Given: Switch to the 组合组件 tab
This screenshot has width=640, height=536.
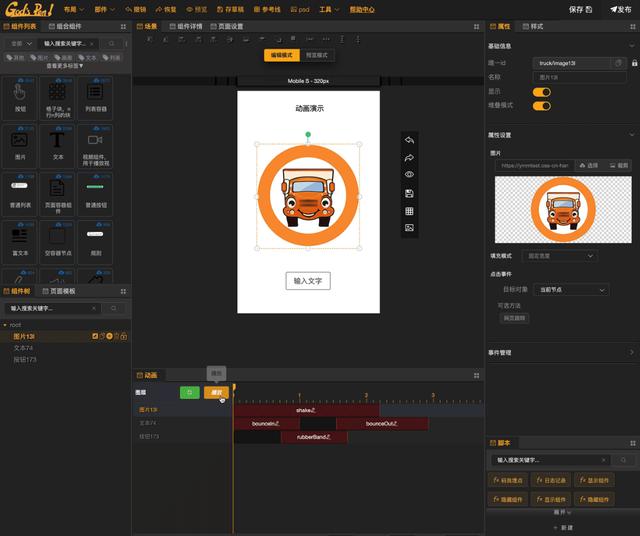Looking at the screenshot, I should [x=65, y=27].
